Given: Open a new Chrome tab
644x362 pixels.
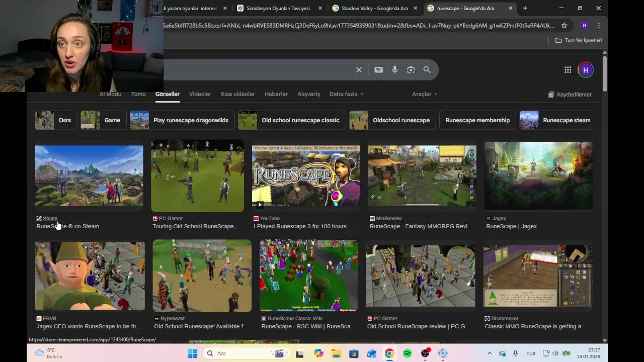Looking at the screenshot, I should click(x=525, y=8).
